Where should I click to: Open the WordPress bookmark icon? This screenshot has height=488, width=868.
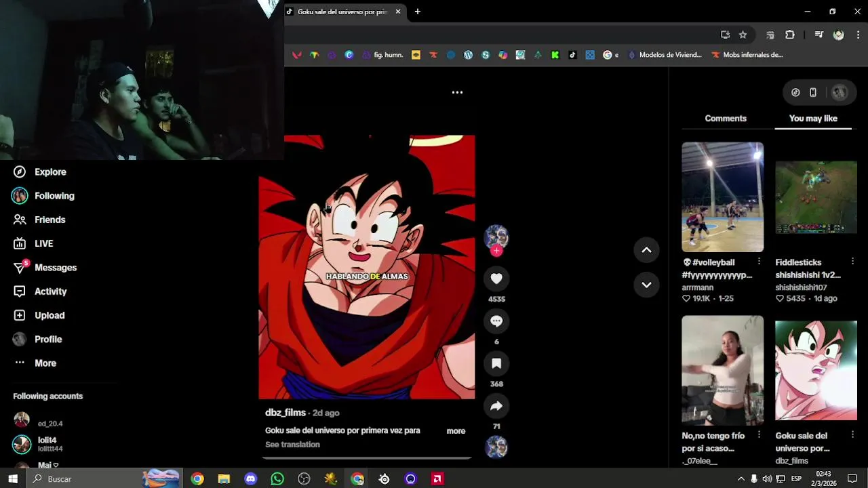(468, 55)
